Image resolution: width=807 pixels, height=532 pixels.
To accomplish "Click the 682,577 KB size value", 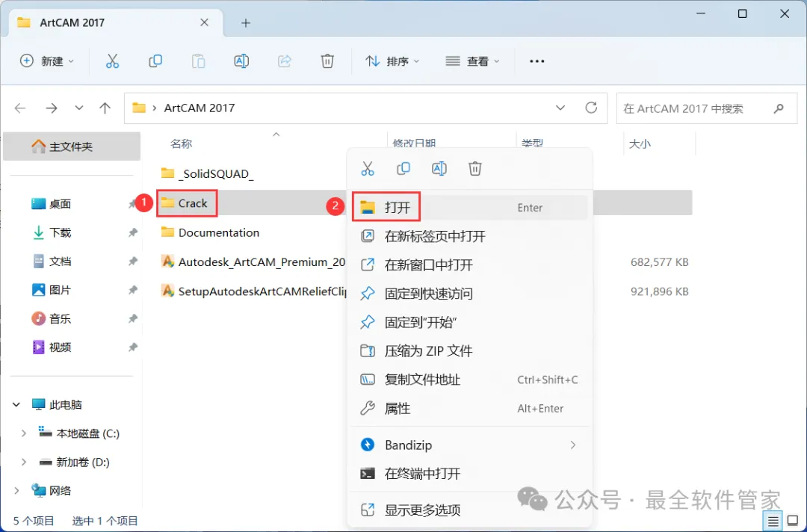I will (x=659, y=262).
